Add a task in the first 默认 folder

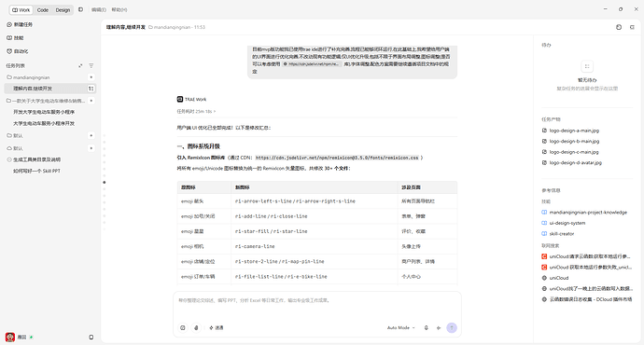[x=91, y=135]
